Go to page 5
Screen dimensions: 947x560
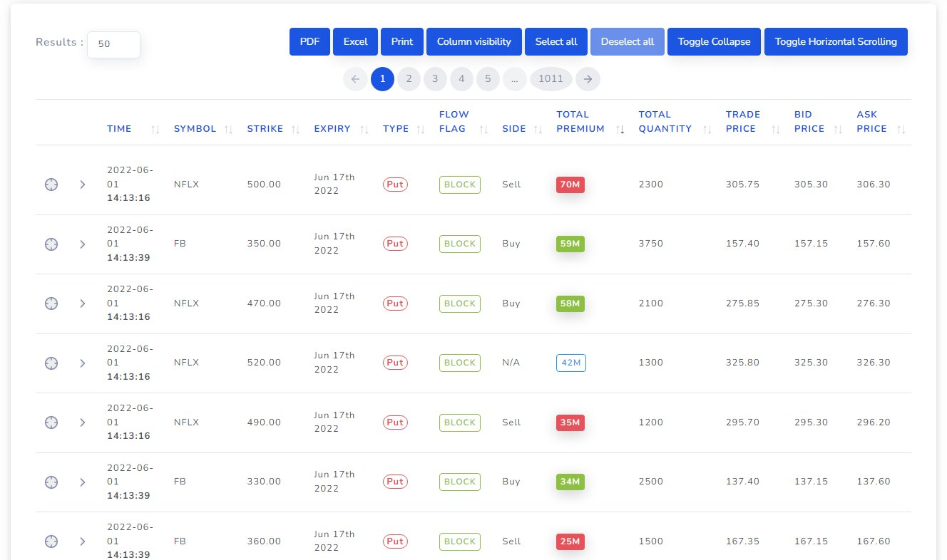tap(488, 79)
